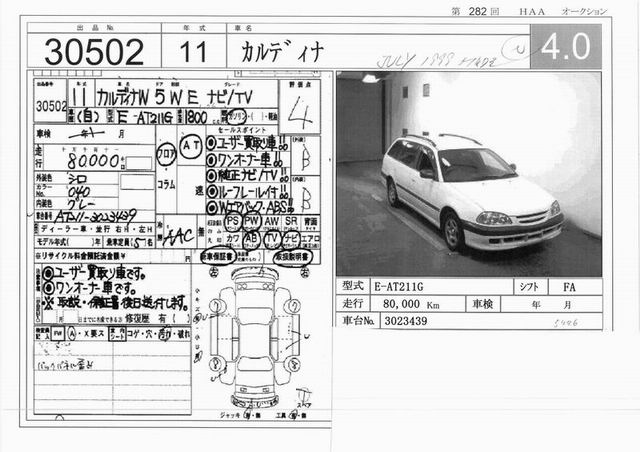640x452 pixels.
Task: Click the sales point Wエアバッグ・ABS
Action: tap(250, 207)
